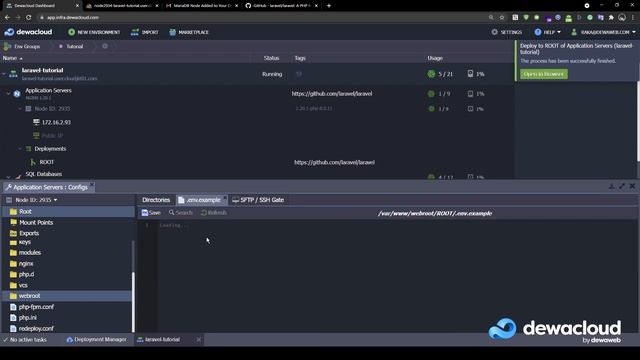Refresh the file in the editor

pyautogui.click(x=213, y=213)
